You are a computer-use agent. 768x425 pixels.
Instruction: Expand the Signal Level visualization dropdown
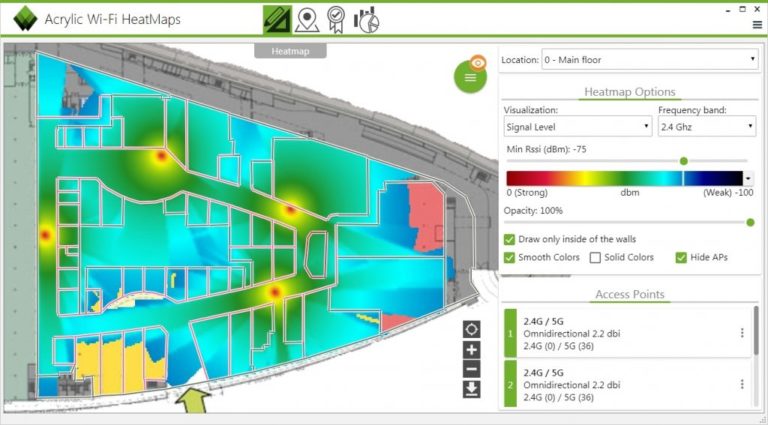578,127
